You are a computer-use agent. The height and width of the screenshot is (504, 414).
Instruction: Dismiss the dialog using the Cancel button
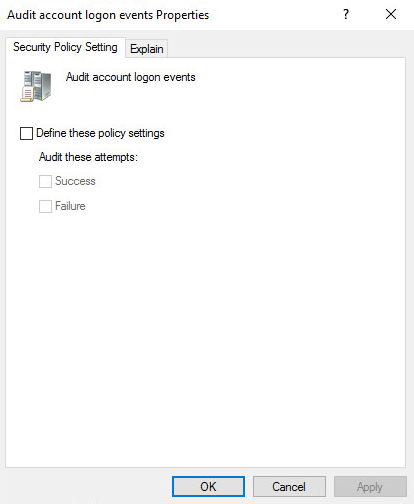289,487
